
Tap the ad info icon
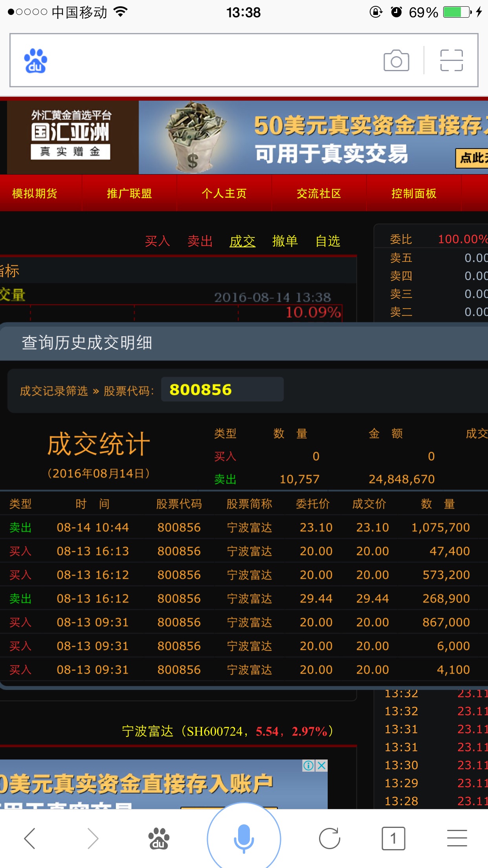click(308, 765)
